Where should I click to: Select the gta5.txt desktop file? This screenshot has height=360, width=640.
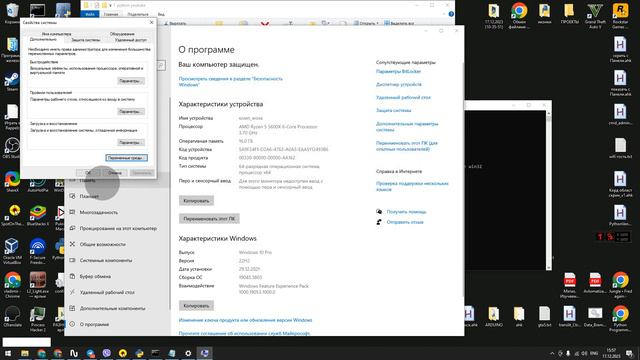pos(544,317)
